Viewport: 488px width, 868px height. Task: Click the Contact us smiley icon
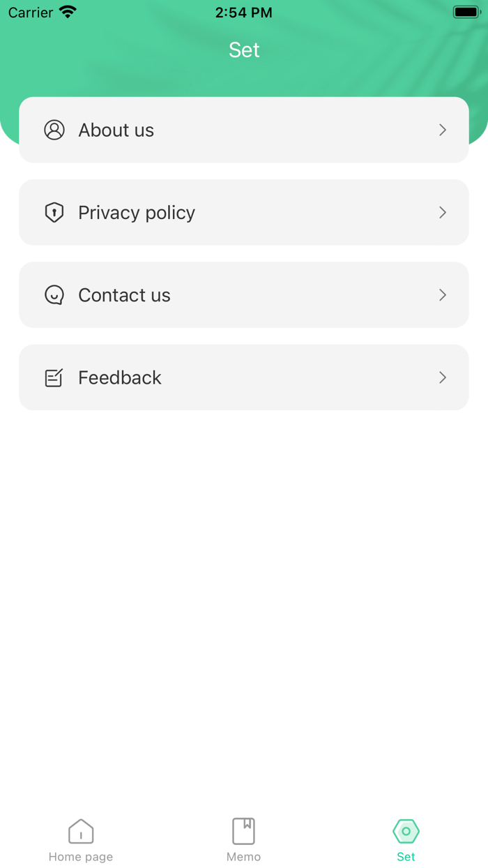tap(54, 294)
